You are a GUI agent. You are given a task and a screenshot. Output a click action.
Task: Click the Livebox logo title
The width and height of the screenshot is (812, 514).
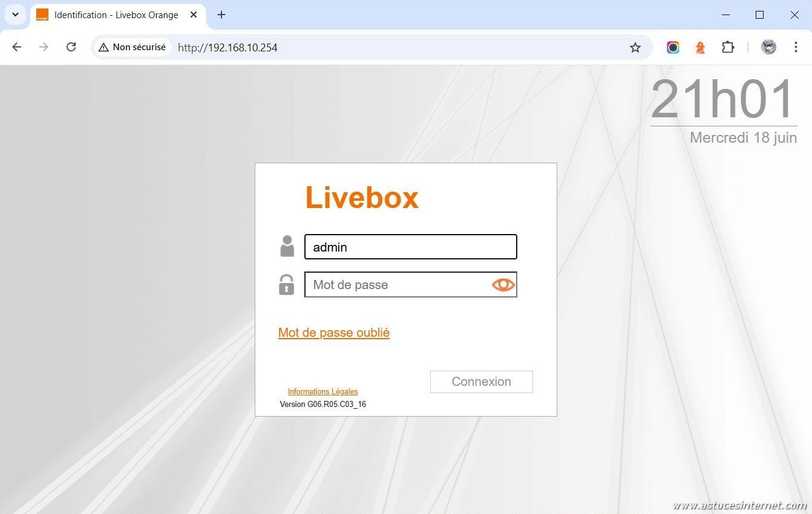(x=362, y=198)
